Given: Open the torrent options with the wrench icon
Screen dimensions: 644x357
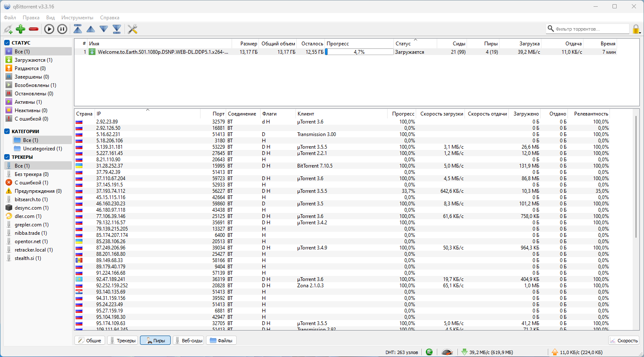Looking at the screenshot, I should click(x=133, y=29).
